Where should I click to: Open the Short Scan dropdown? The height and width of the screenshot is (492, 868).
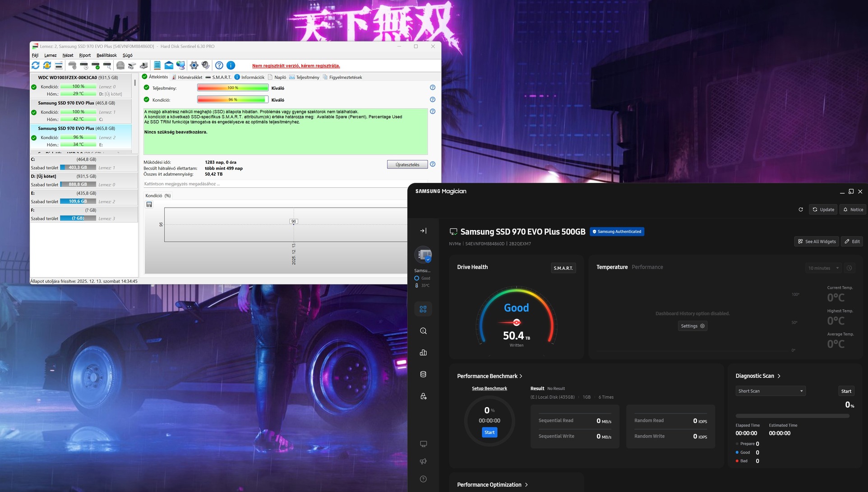(x=771, y=391)
